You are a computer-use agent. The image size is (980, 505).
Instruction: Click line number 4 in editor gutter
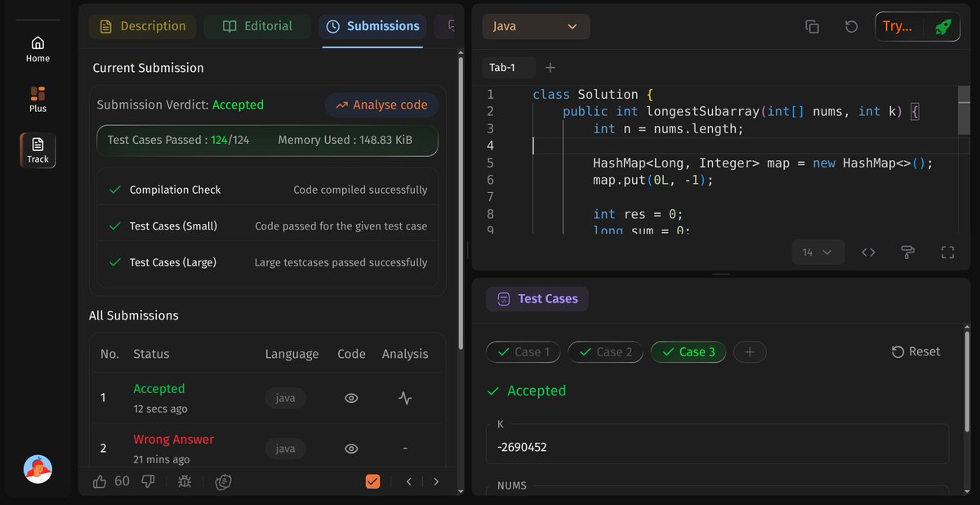[x=490, y=145]
